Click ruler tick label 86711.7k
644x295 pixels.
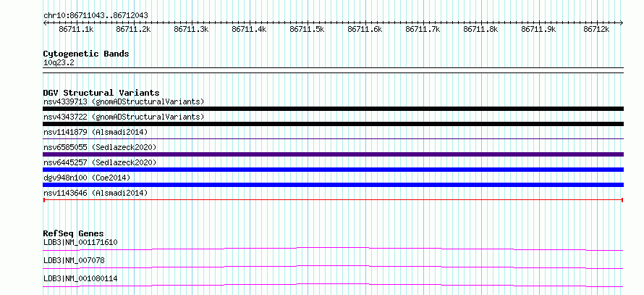[x=423, y=29]
